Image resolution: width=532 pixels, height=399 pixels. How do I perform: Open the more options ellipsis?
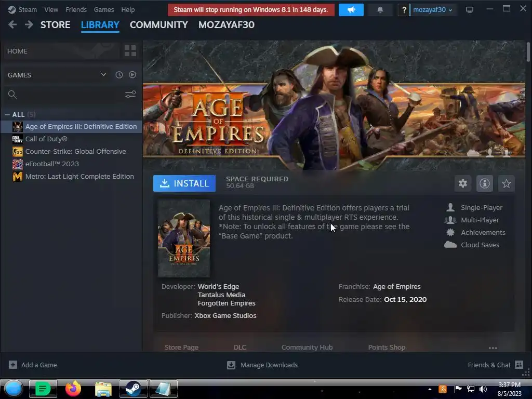[x=493, y=348]
